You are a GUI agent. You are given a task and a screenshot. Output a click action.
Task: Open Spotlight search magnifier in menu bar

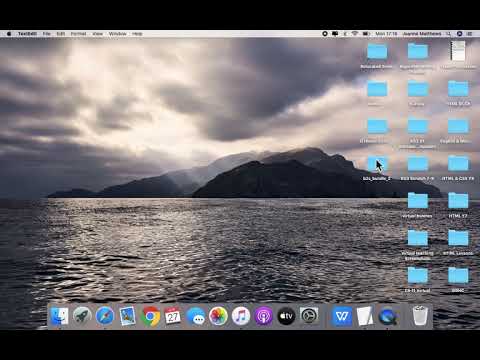[449, 34]
